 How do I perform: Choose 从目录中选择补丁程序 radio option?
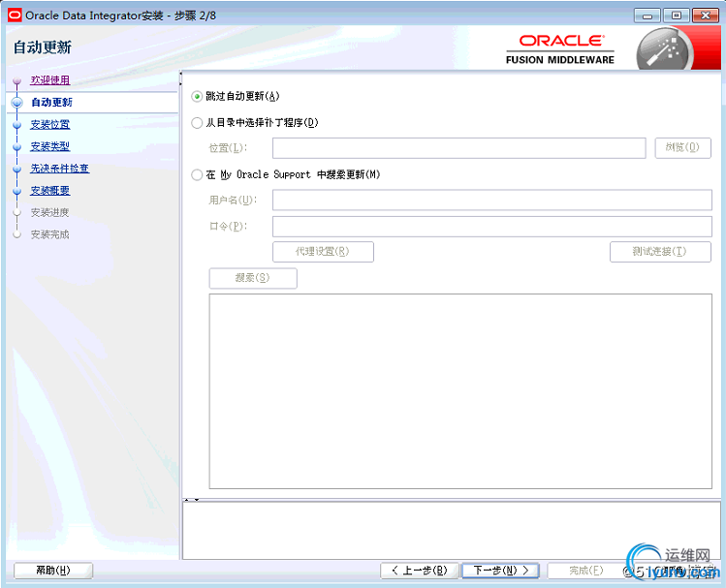(x=197, y=123)
